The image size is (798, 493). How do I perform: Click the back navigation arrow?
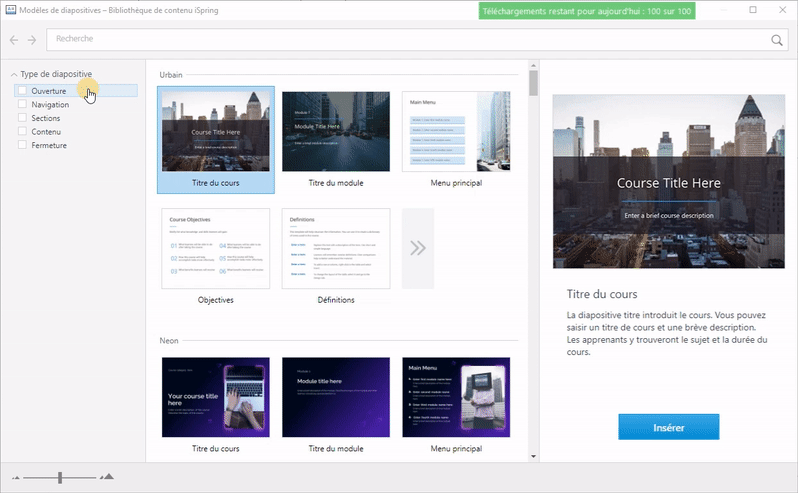pos(14,40)
